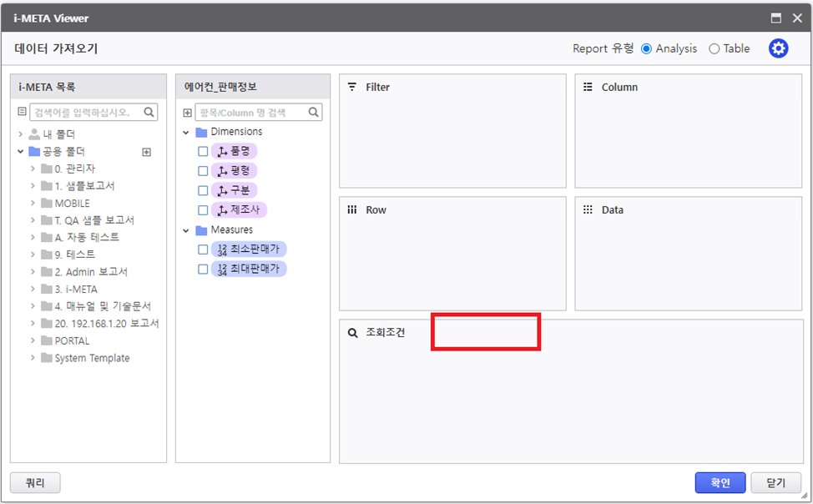813x504 pixels.
Task: Expand the 내 폴더 tree node
Action: pos(20,134)
